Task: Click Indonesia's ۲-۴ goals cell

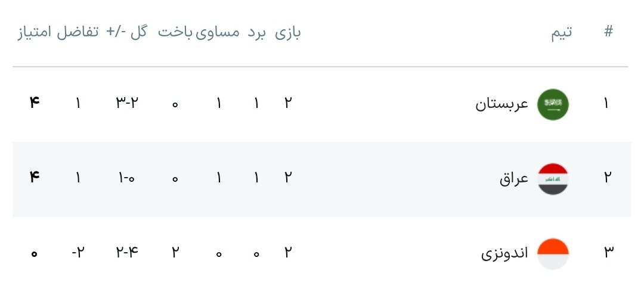Action: click(x=127, y=253)
